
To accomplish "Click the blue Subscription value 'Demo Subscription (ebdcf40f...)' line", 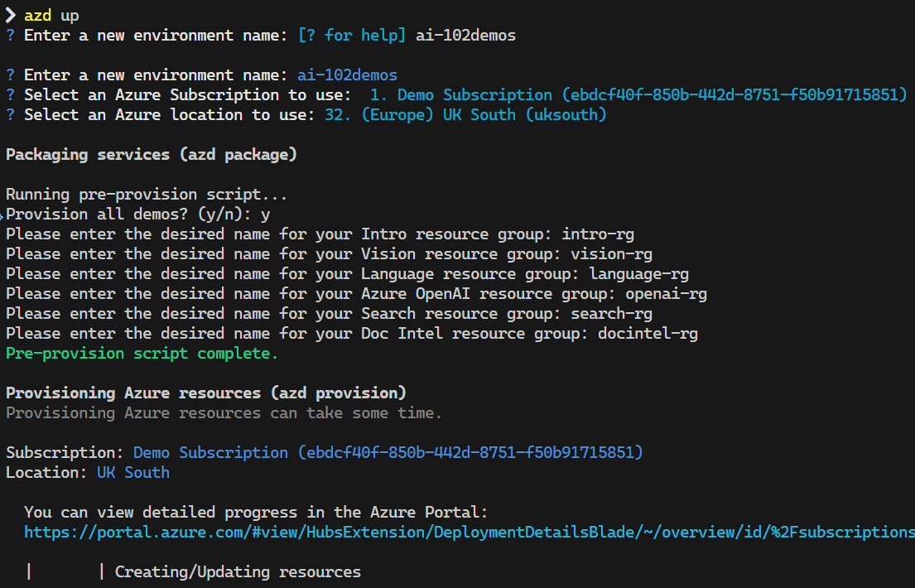I will [388, 452].
